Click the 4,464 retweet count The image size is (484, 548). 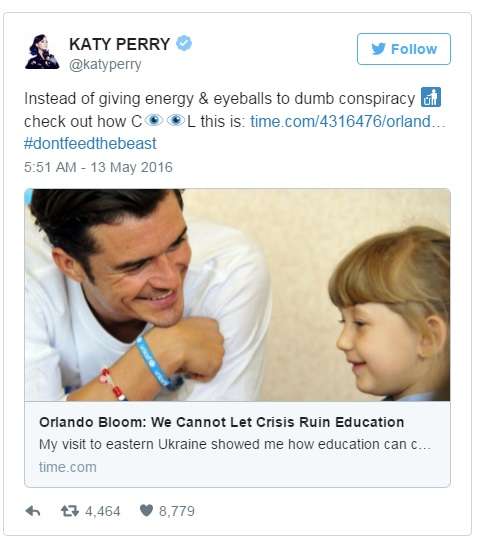[x=103, y=511]
